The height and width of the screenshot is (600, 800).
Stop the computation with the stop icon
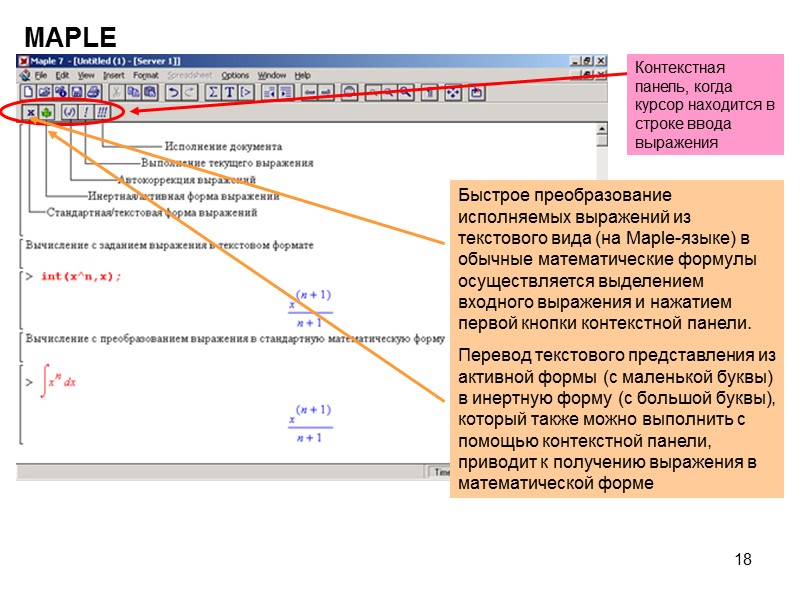(349, 92)
